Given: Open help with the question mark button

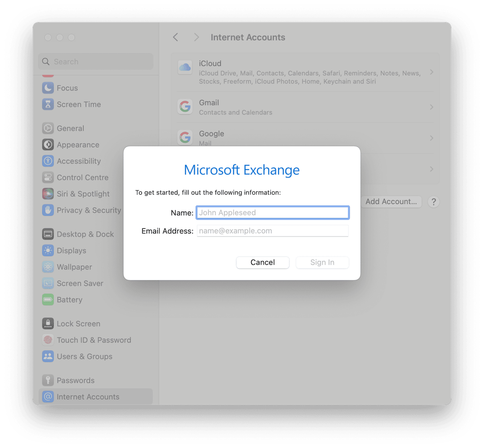Looking at the screenshot, I should click(433, 202).
